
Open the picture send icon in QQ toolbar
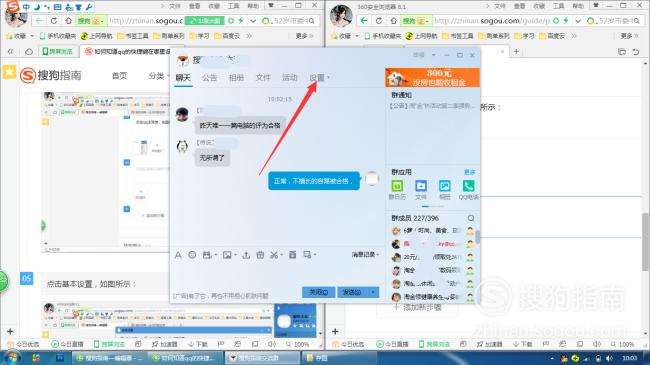pos(227,255)
